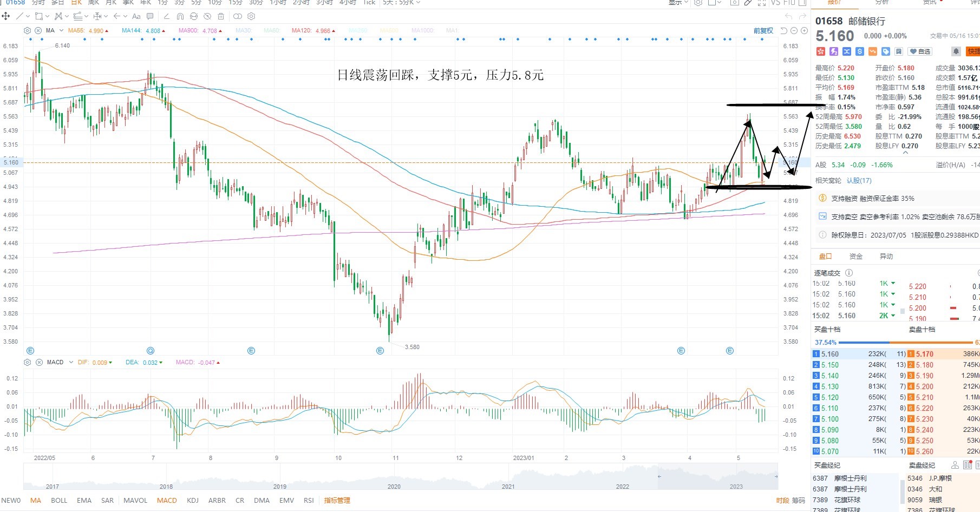Click the 相关窝轮 related warrants label
Screen dimensions: 980x512
828,181
